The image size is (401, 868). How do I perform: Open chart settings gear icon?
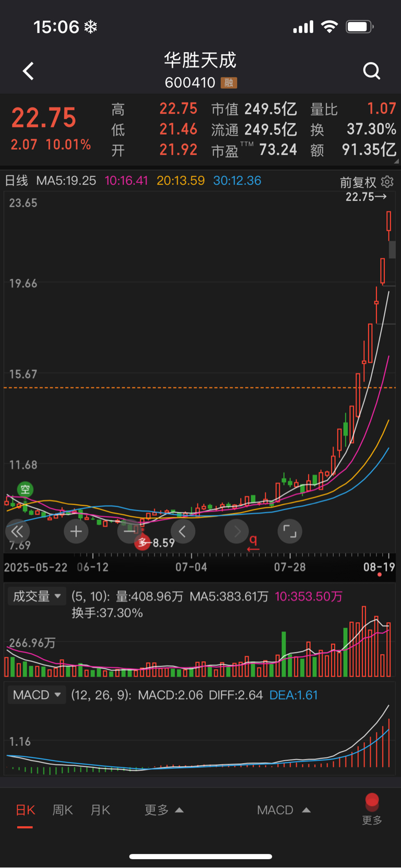point(387,182)
